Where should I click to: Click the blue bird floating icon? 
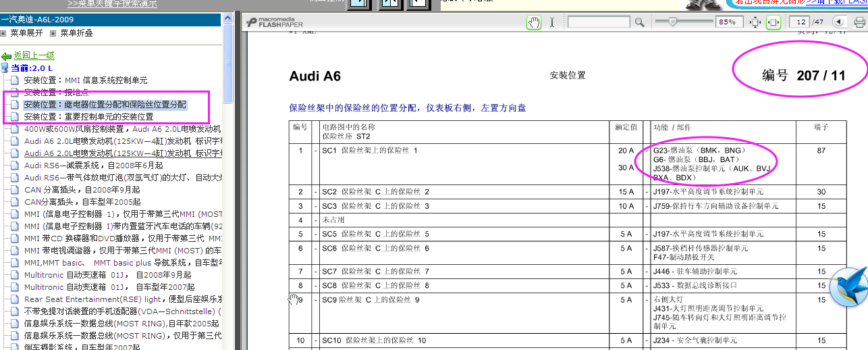848,287
